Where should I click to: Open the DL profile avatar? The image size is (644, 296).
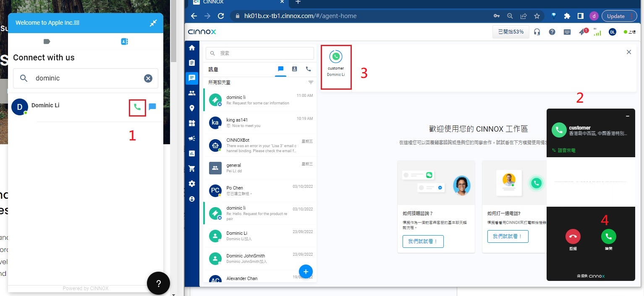(612, 32)
